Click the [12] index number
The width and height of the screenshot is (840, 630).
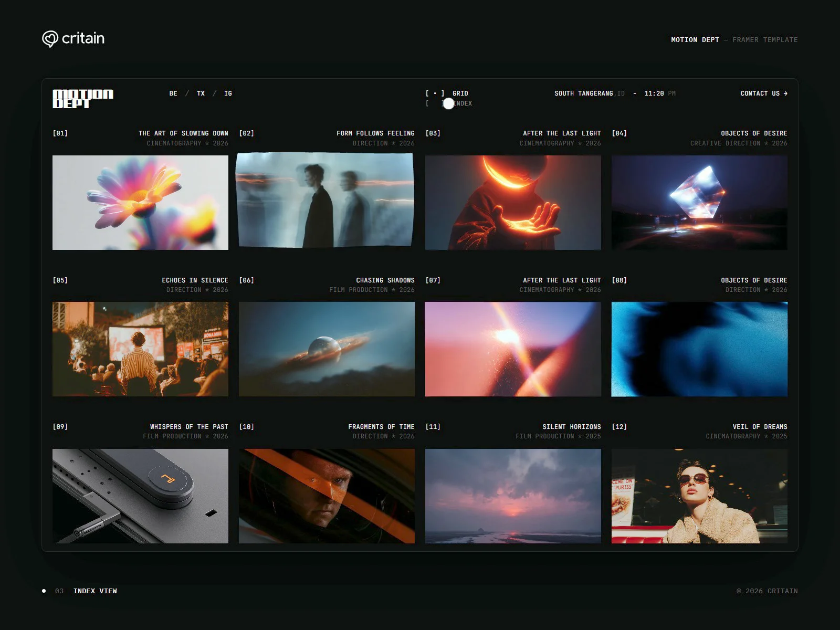619,427
